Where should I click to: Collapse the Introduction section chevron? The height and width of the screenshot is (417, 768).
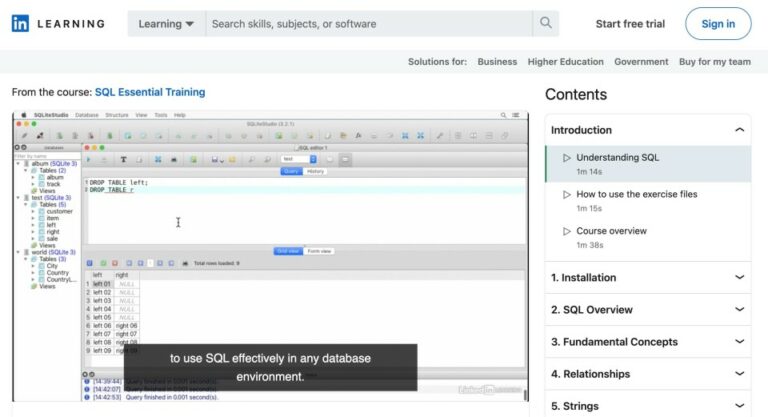tap(740, 130)
